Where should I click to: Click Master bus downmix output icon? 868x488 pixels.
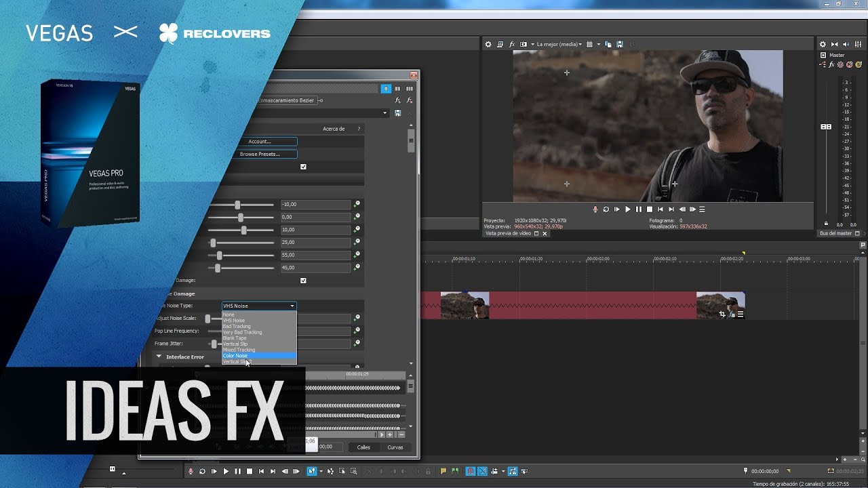pyautogui.click(x=835, y=44)
